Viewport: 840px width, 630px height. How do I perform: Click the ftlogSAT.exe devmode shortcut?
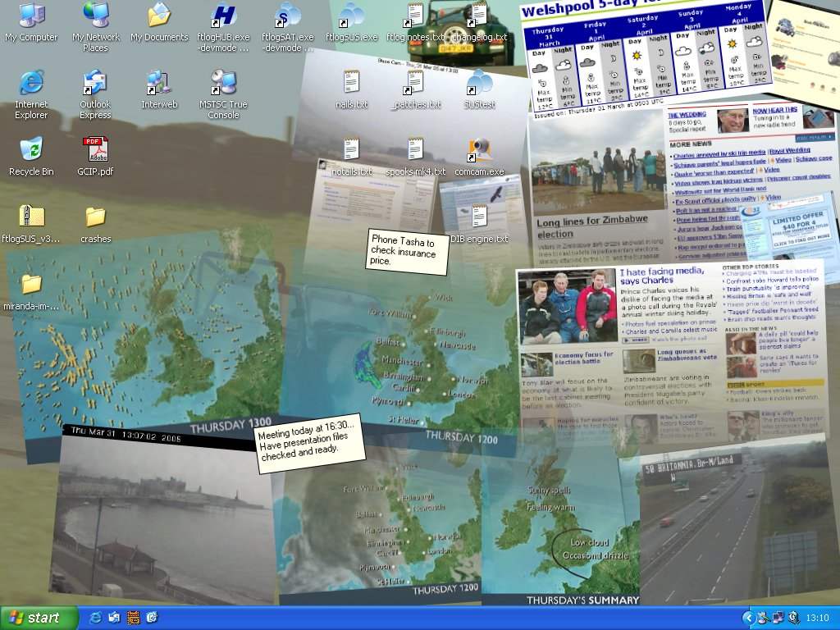click(x=287, y=16)
